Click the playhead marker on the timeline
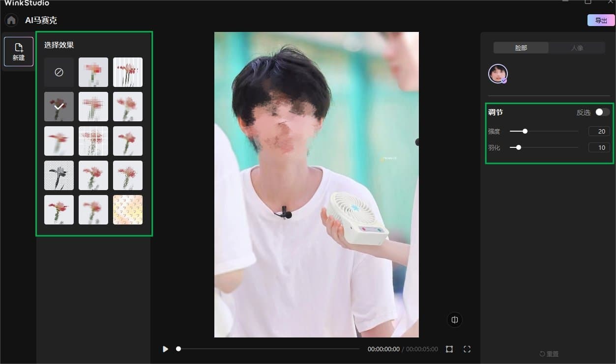The width and height of the screenshot is (616, 364). coord(178,349)
